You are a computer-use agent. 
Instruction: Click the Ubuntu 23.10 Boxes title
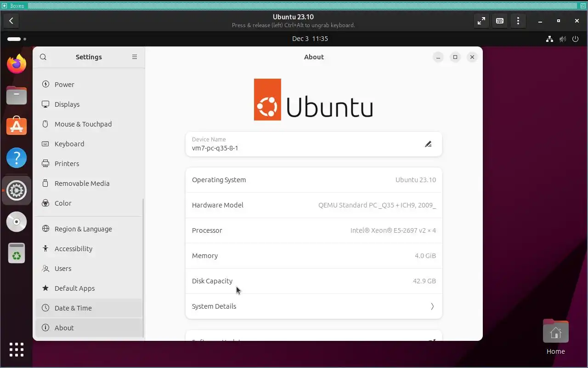293,17
